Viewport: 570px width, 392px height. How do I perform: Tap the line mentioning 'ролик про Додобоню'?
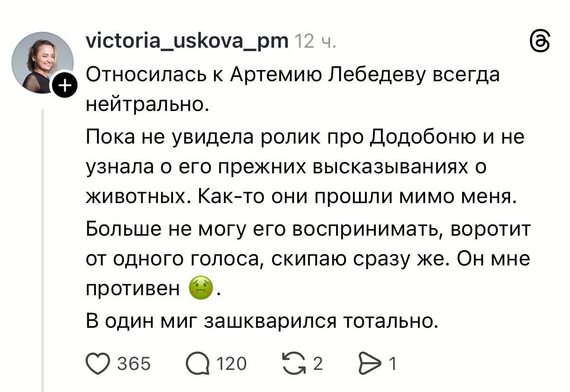click(305, 137)
